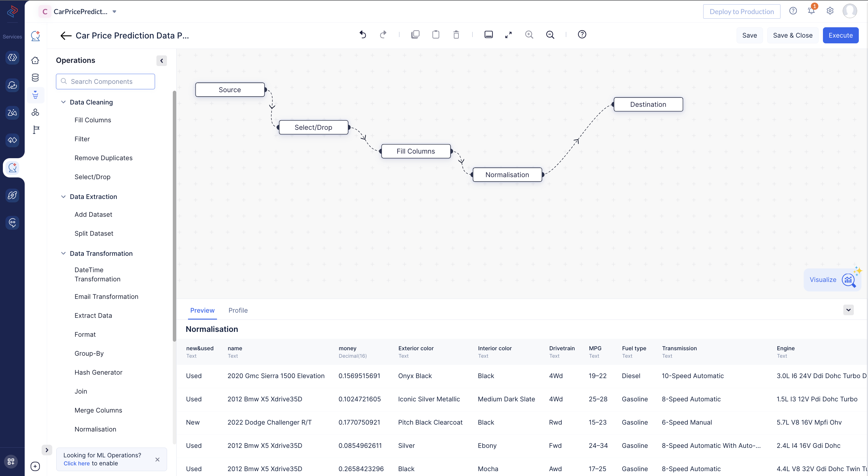Click the notification bell icon
The width and height of the screenshot is (868, 476).
tap(811, 11)
